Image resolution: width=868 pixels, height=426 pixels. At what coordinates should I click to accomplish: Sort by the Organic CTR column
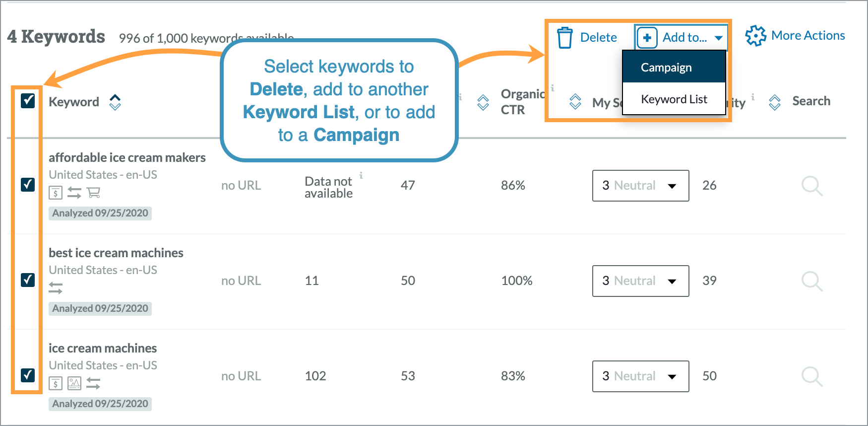click(x=483, y=102)
